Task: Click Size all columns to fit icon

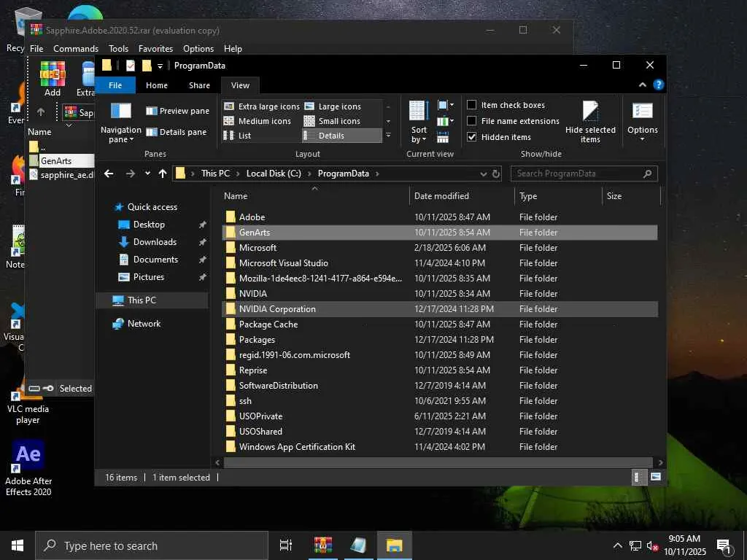Action: click(x=443, y=138)
